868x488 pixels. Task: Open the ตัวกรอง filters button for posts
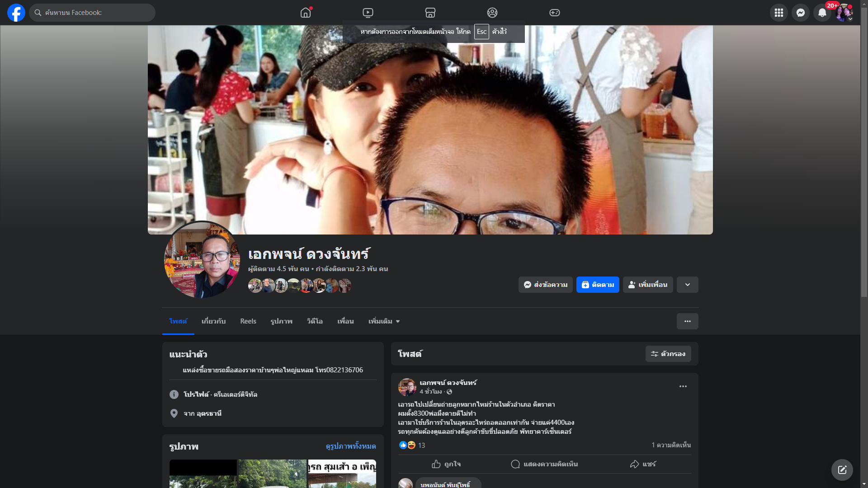click(x=668, y=354)
